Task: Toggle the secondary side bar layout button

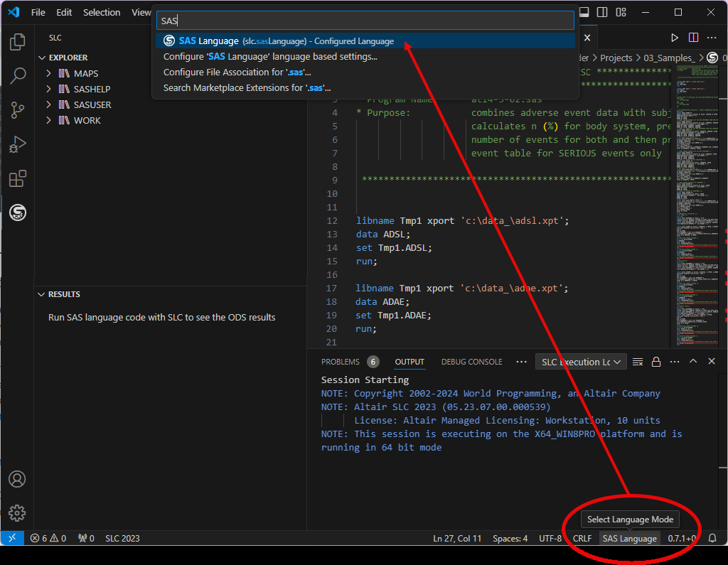Action: pos(602,12)
